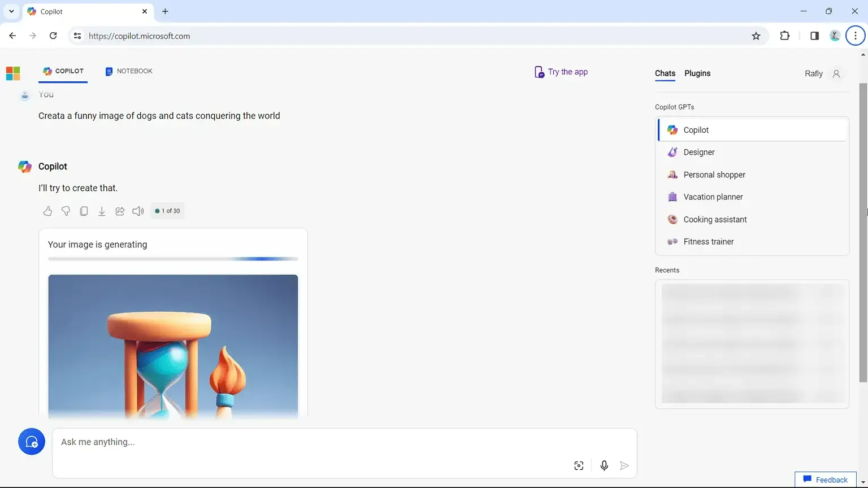The height and width of the screenshot is (488, 868).
Task: Click the Ask me anything input field
Action: [311, 442]
